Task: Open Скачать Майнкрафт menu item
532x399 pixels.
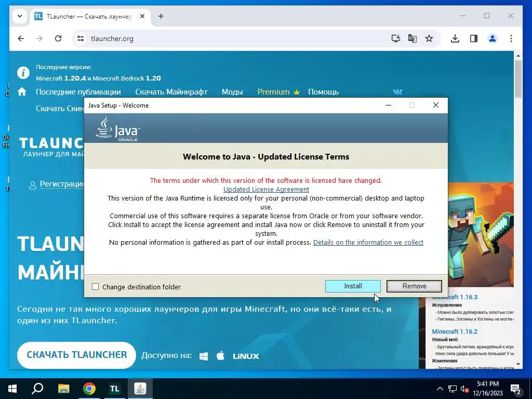Action: (171, 92)
